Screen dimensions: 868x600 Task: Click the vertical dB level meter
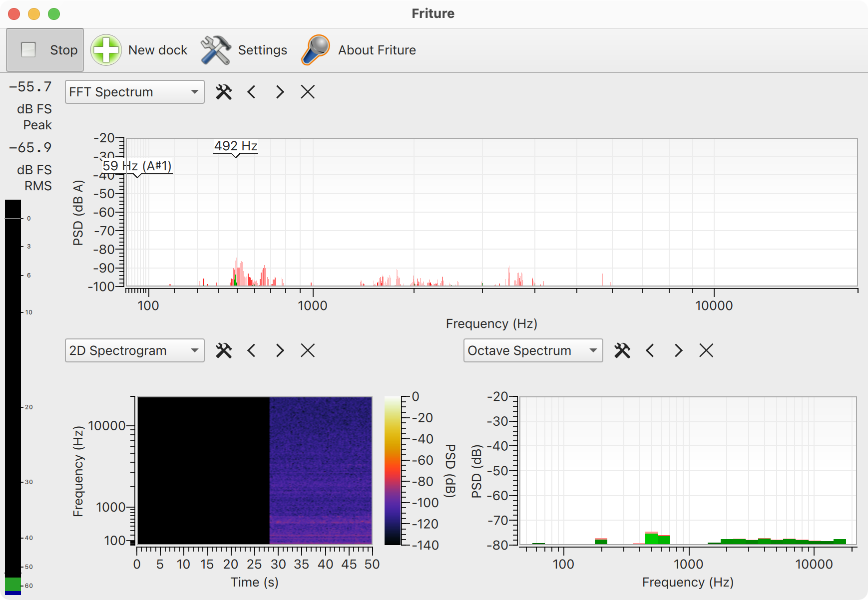click(x=13, y=397)
